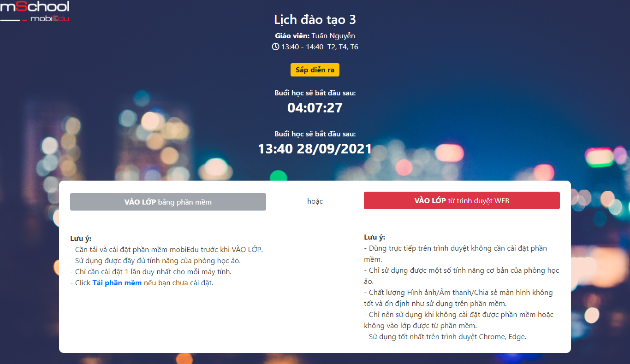Click the note about Chrome, Edge browsers

click(x=445, y=337)
